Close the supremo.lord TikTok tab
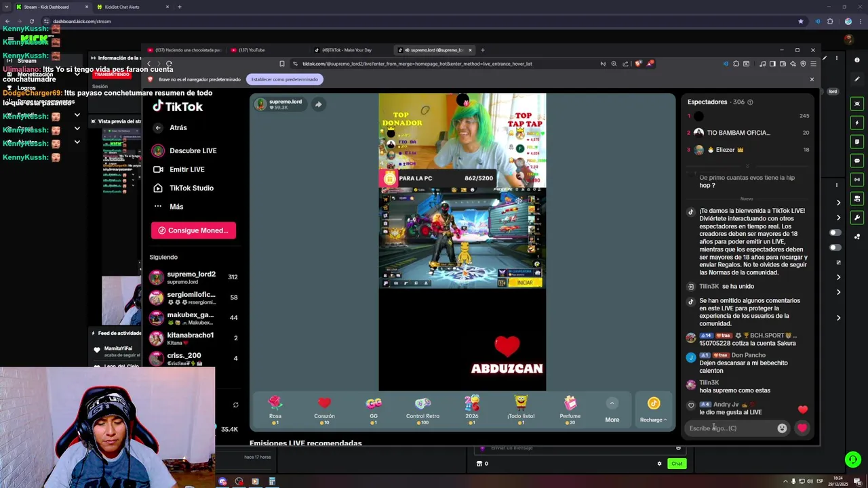 pyautogui.click(x=470, y=50)
